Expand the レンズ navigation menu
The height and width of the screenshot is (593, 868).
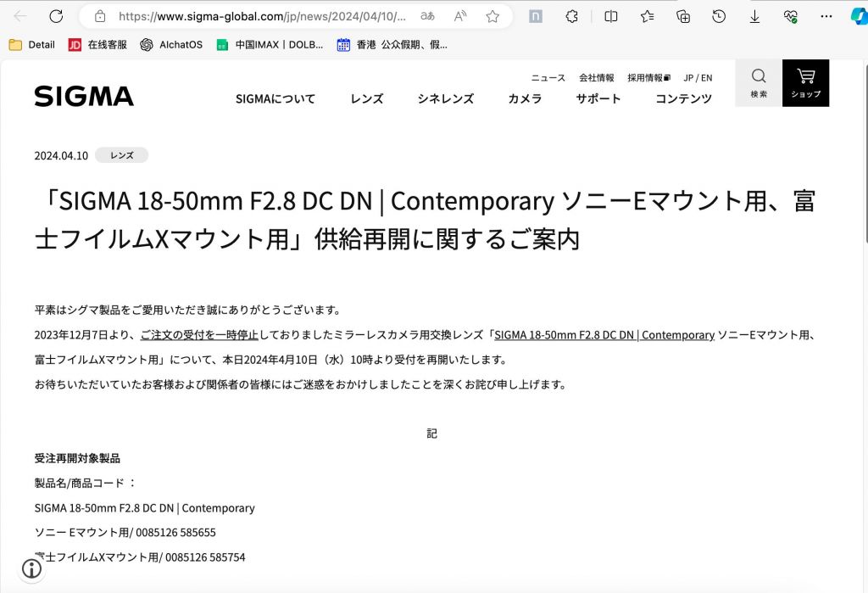(x=365, y=98)
